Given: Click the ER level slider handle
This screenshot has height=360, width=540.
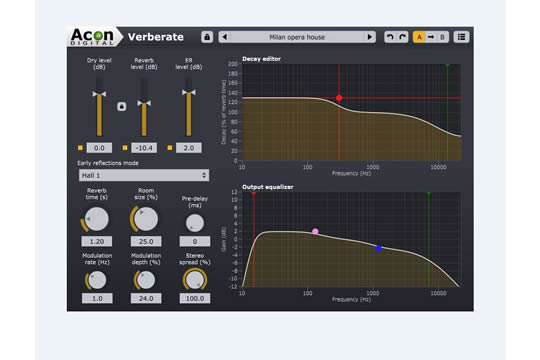Looking at the screenshot, I should [x=189, y=92].
